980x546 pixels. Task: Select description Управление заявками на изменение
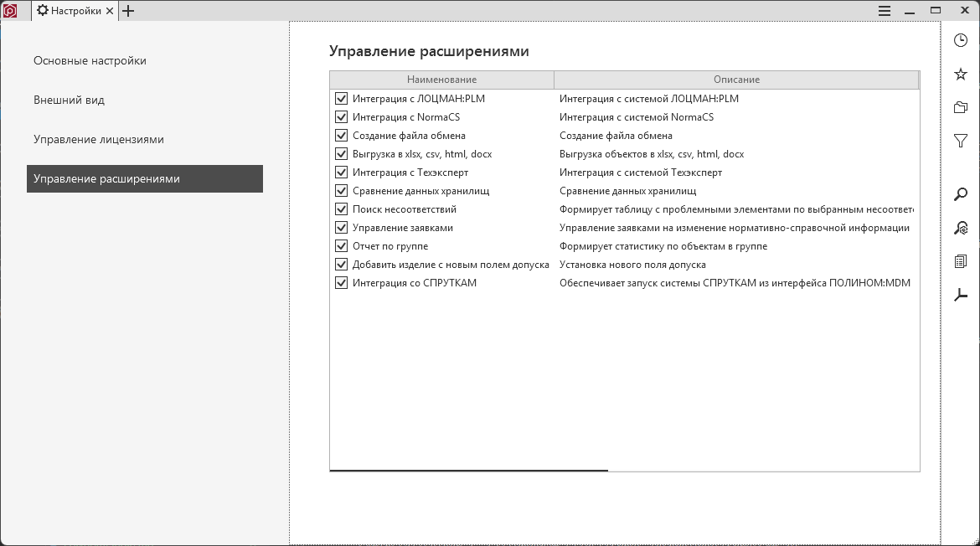point(735,228)
